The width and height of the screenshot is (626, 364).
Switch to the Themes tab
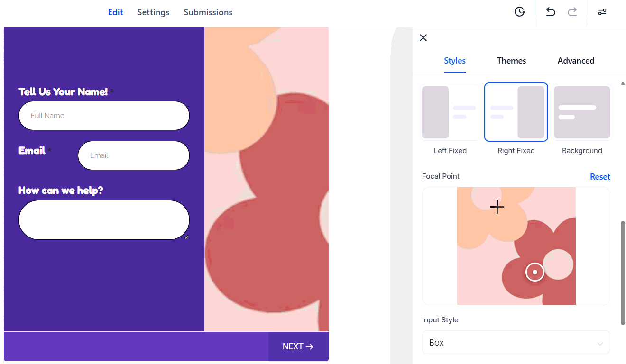[511, 61]
